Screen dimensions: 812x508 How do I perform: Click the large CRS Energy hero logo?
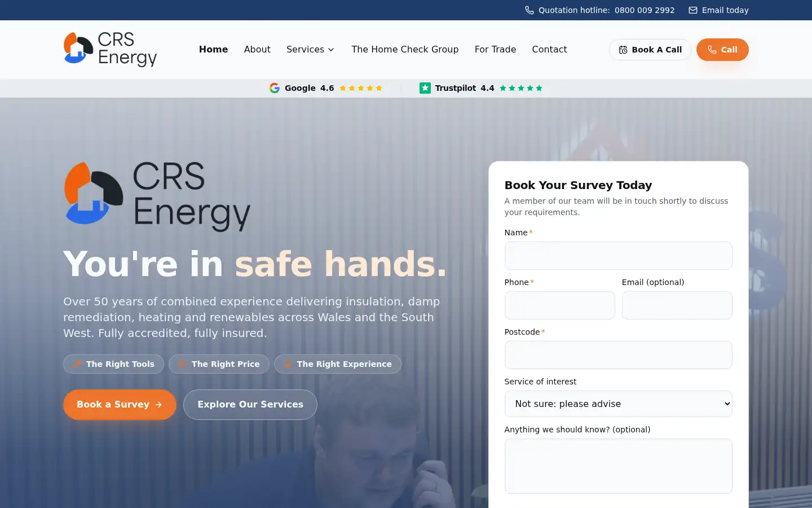(157, 196)
